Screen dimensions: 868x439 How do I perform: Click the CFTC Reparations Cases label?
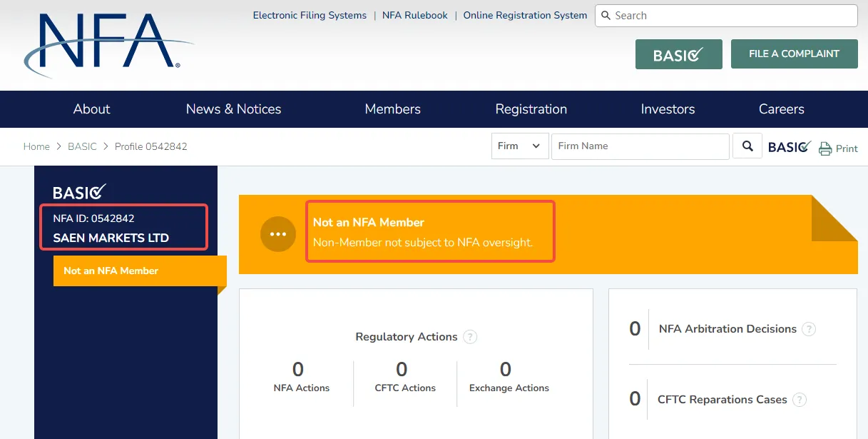point(723,400)
